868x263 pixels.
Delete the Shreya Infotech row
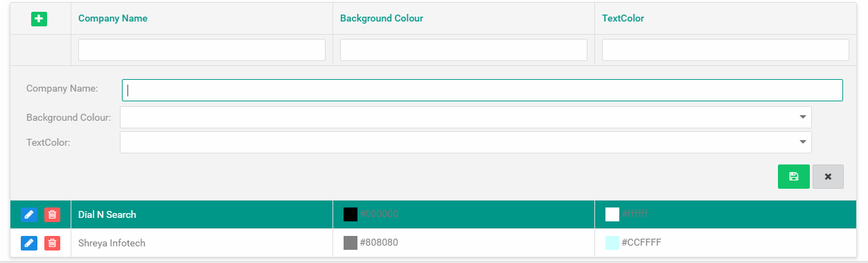pyautogui.click(x=52, y=243)
